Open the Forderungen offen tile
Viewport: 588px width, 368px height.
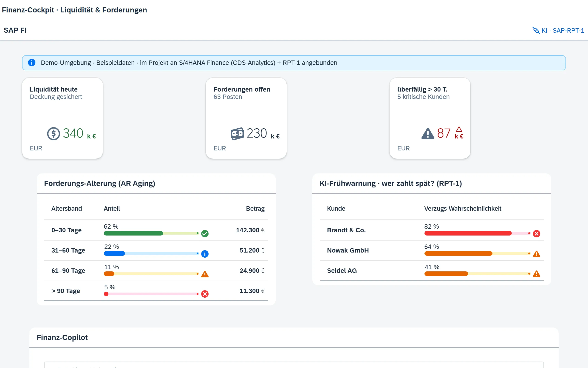[x=246, y=118]
